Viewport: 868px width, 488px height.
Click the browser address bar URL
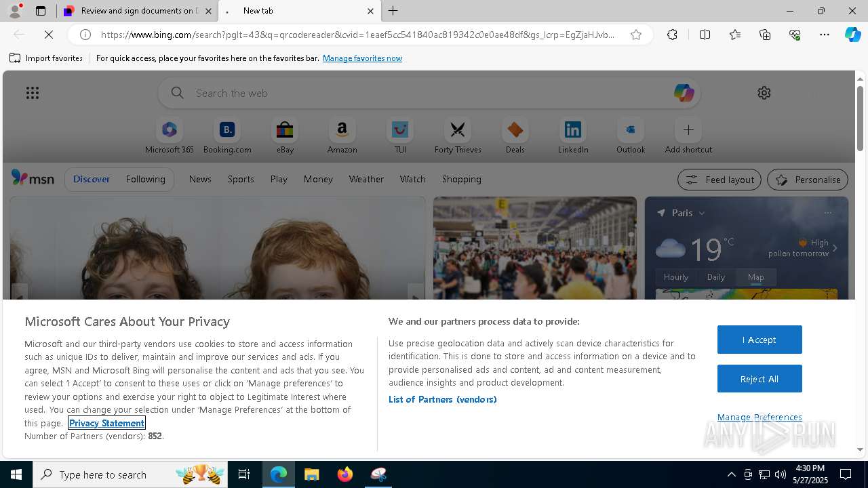358,35
